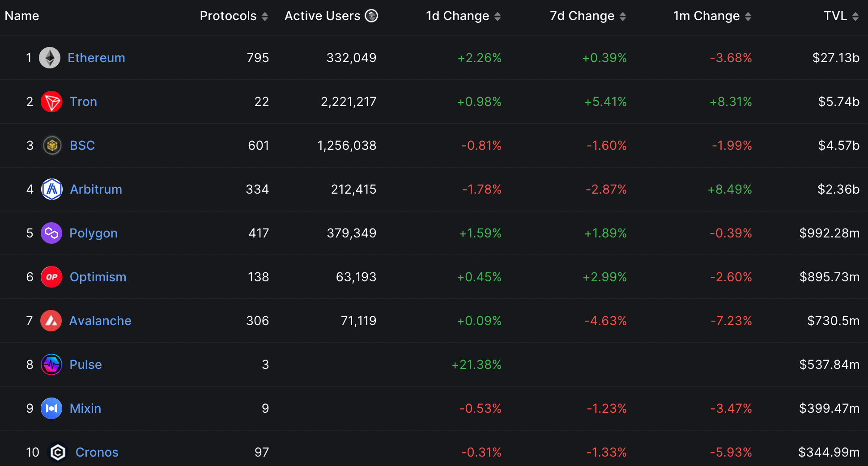
Task: Click Avalanche 1m change -7.23%
Action: [x=731, y=321]
